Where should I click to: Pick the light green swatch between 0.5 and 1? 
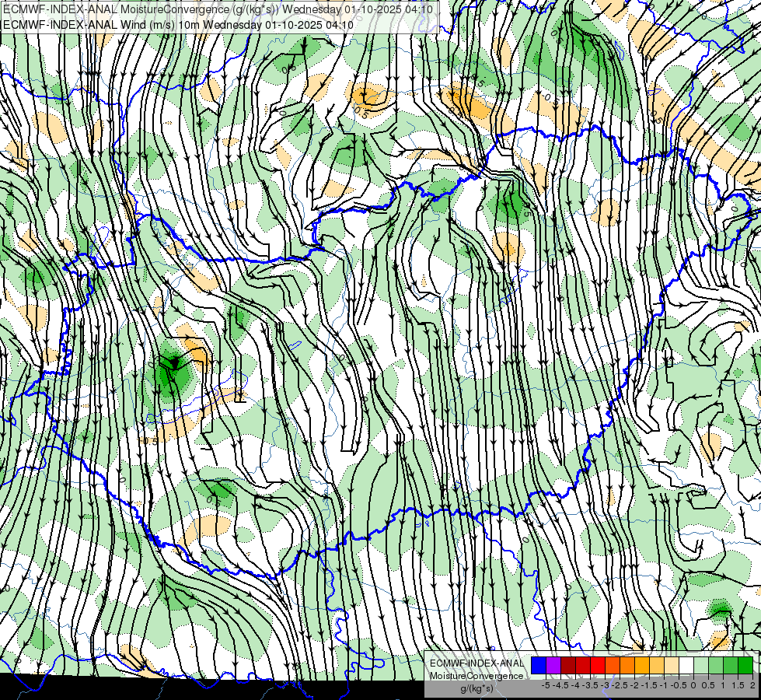point(716,665)
